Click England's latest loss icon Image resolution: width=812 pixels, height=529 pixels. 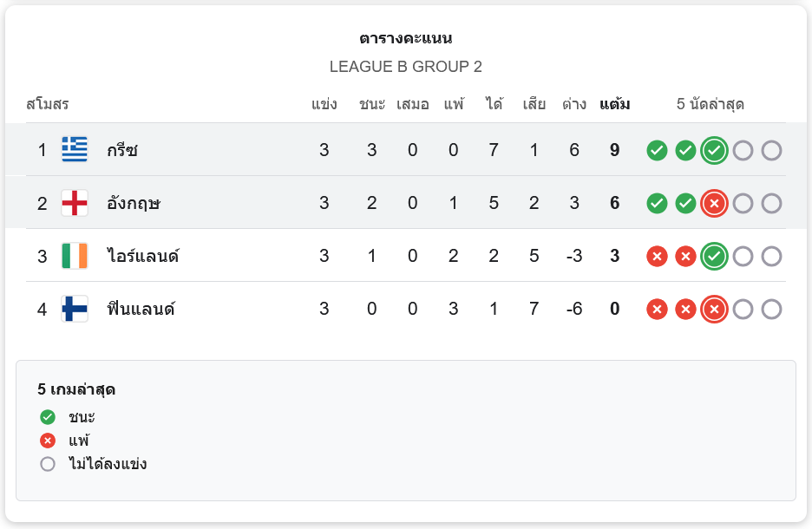(714, 203)
